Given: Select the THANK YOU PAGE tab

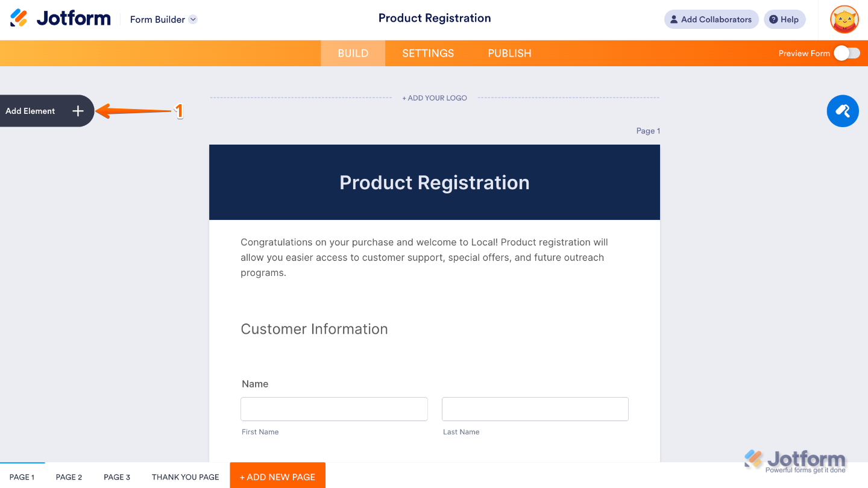Looking at the screenshot, I should pyautogui.click(x=185, y=477).
